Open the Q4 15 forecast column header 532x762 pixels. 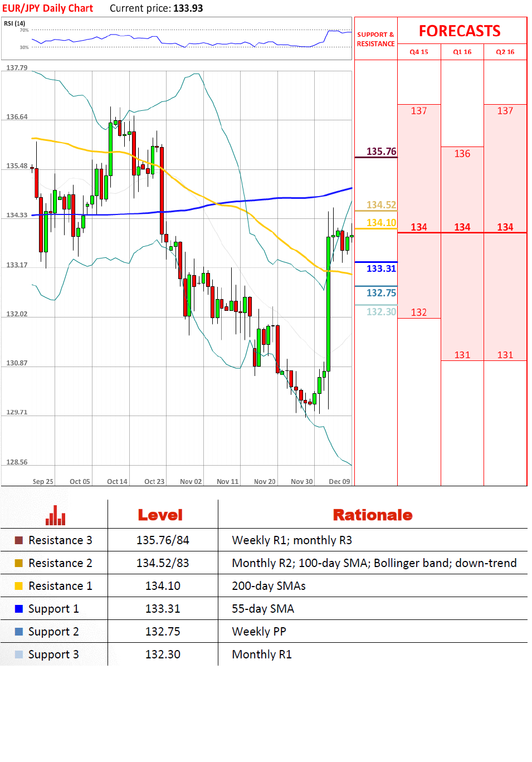point(419,52)
